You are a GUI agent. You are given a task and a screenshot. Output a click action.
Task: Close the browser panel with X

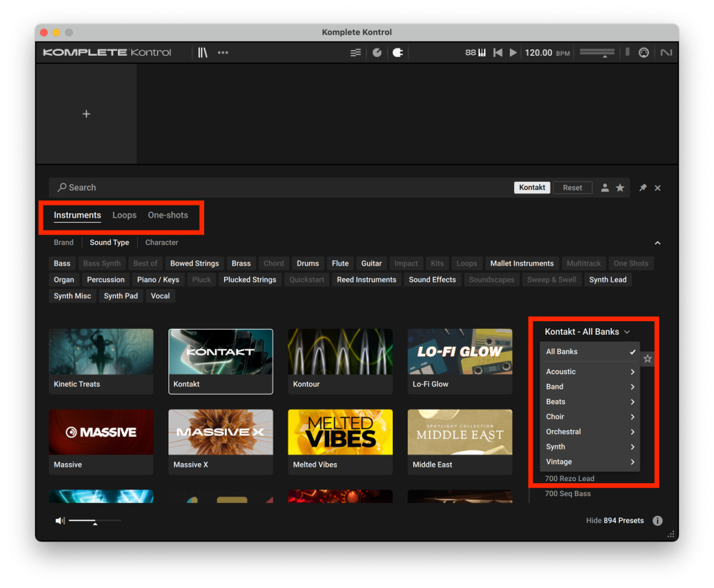pyautogui.click(x=658, y=188)
